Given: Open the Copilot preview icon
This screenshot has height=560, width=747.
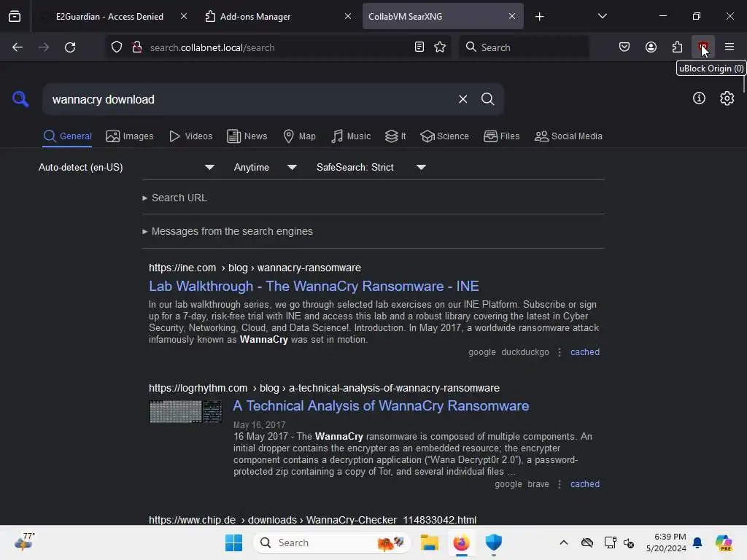Looking at the screenshot, I should coord(724,542).
